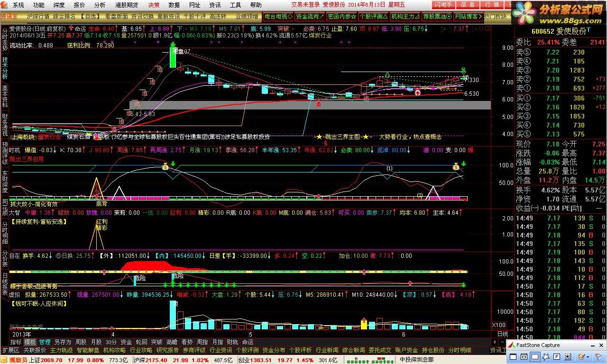Click 交易未登录 login status text
Screen dimensions: 607x364
click(x=305, y=5)
